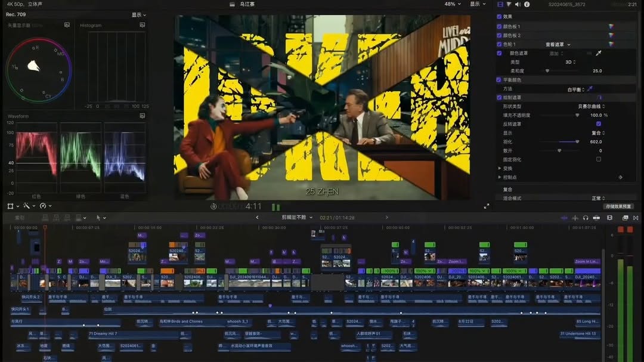The image size is (644, 362).
Task: Toggle timeline snapping icon
Action: (x=596, y=218)
